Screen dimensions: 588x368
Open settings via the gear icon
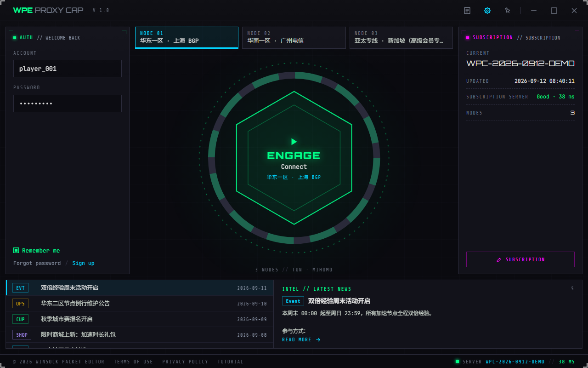point(487,11)
